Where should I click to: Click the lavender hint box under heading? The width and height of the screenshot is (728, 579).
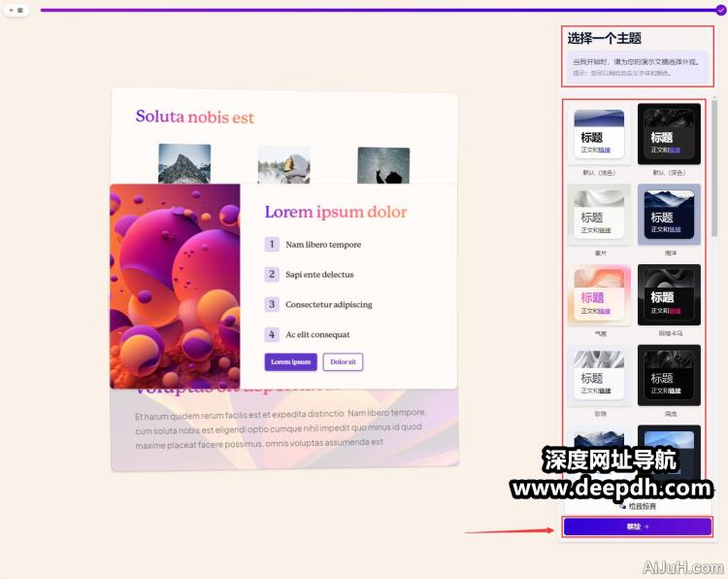[637, 66]
